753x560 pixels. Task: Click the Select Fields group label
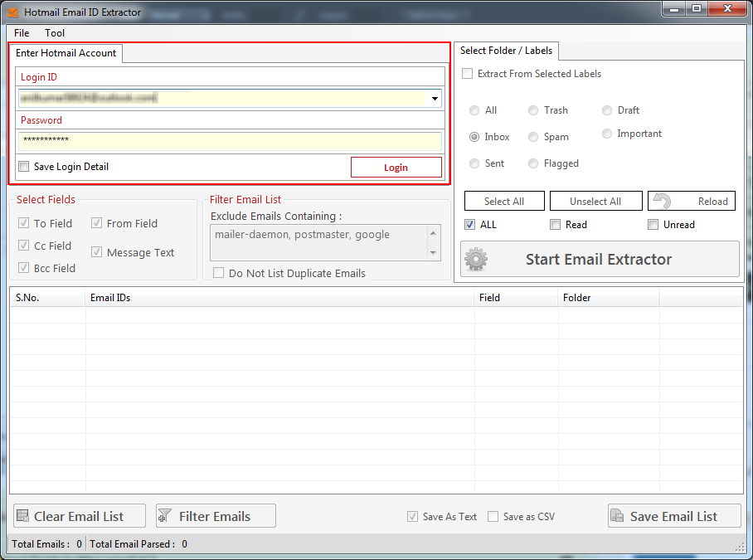click(x=46, y=199)
